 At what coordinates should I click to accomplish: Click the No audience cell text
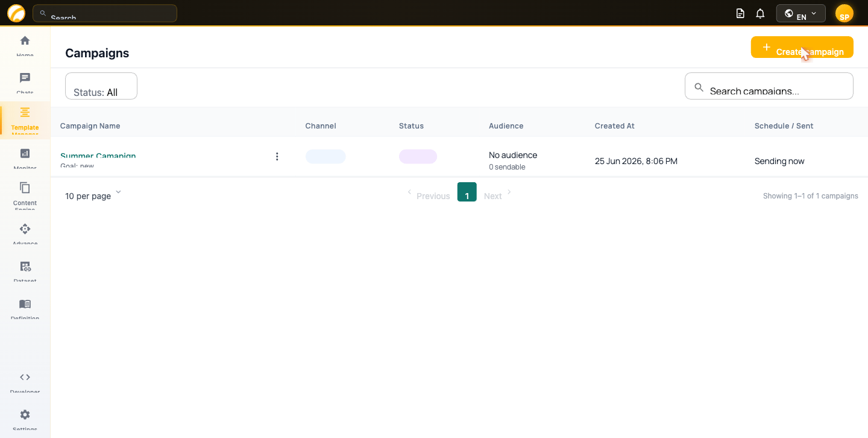[x=513, y=155]
